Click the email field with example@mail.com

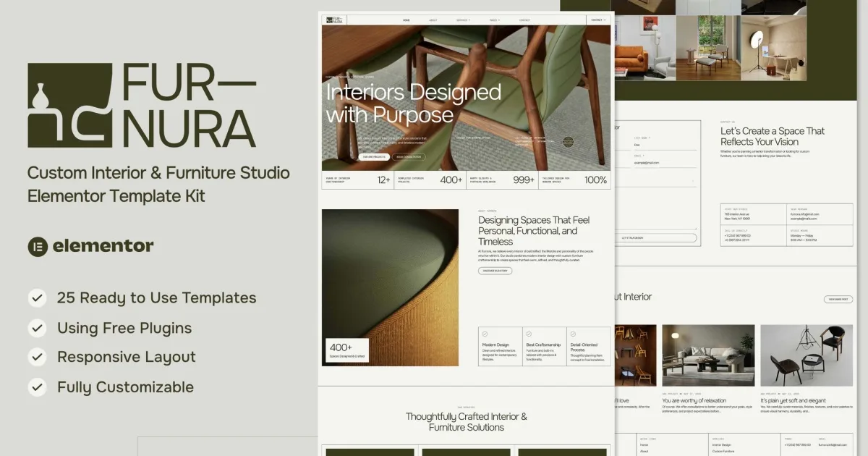pos(665,164)
